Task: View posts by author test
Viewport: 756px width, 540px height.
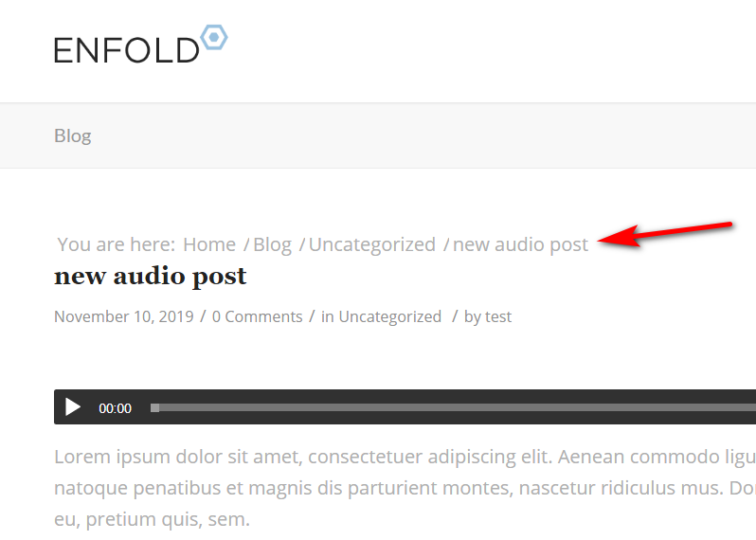Action: tap(498, 316)
